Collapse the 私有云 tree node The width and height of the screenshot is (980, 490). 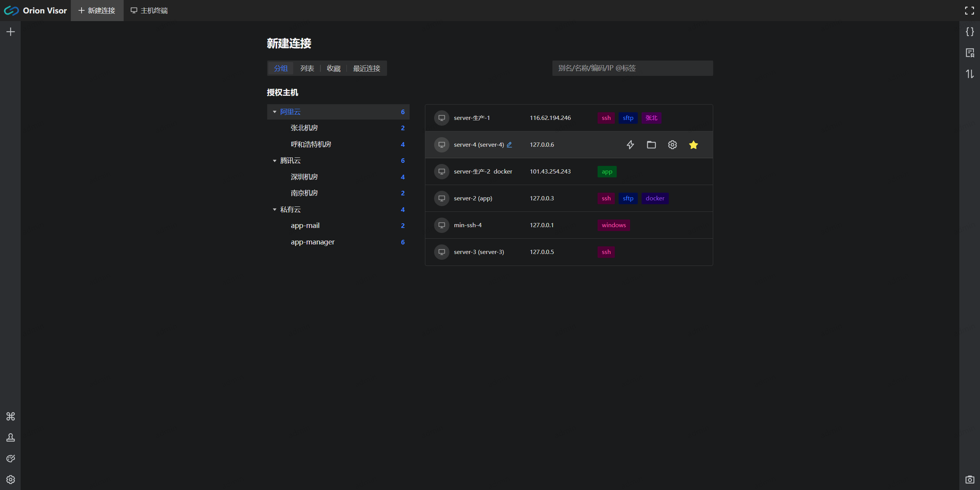pyautogui.click(x=274, y=210)
